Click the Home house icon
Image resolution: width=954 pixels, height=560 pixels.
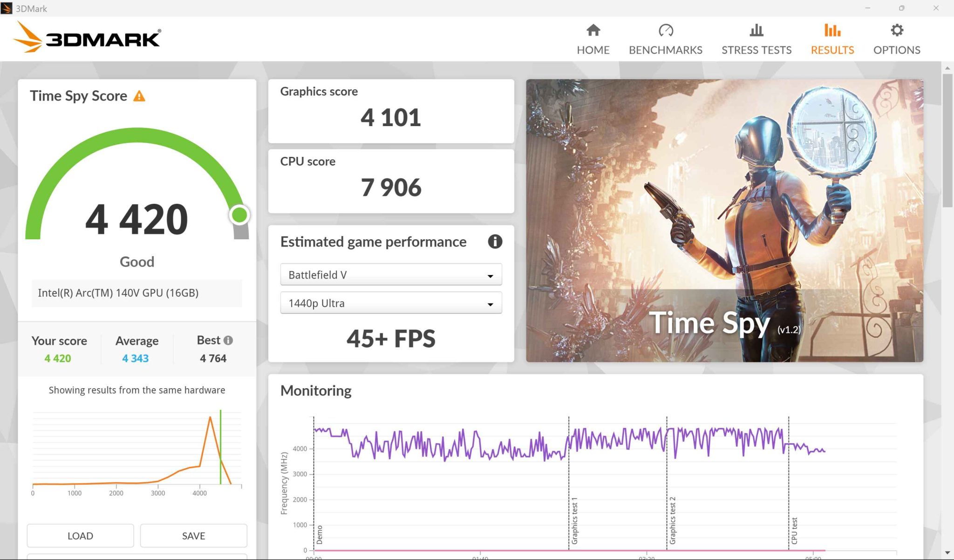pyautogui.click(x=593, y=31)
